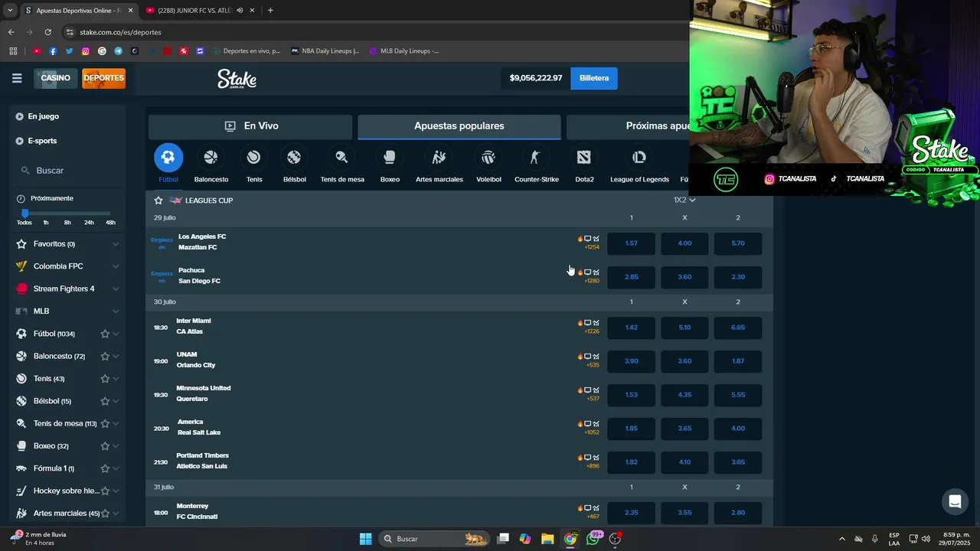Favorite the Leagues Cup star icon
Screen dimensions: 980x551
158,201
